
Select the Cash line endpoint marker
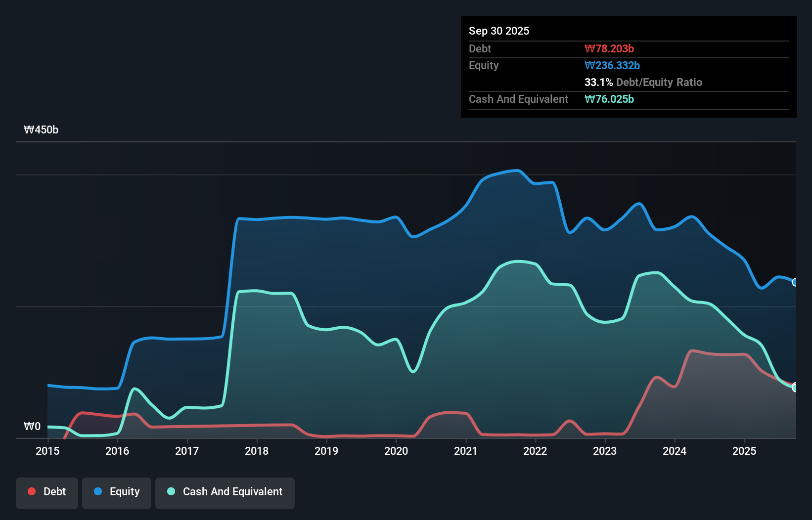[x=794, y=387]
